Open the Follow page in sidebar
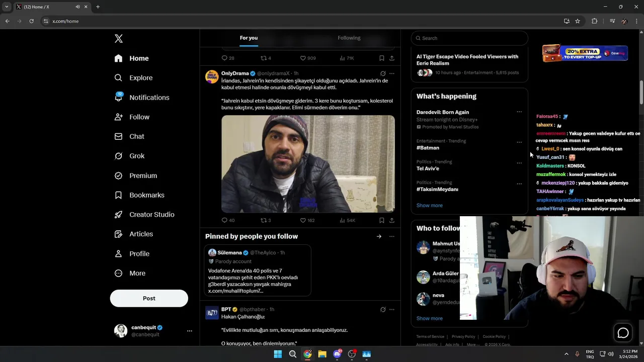Screen dimensions: 644x362 click(x=132, y=117)
